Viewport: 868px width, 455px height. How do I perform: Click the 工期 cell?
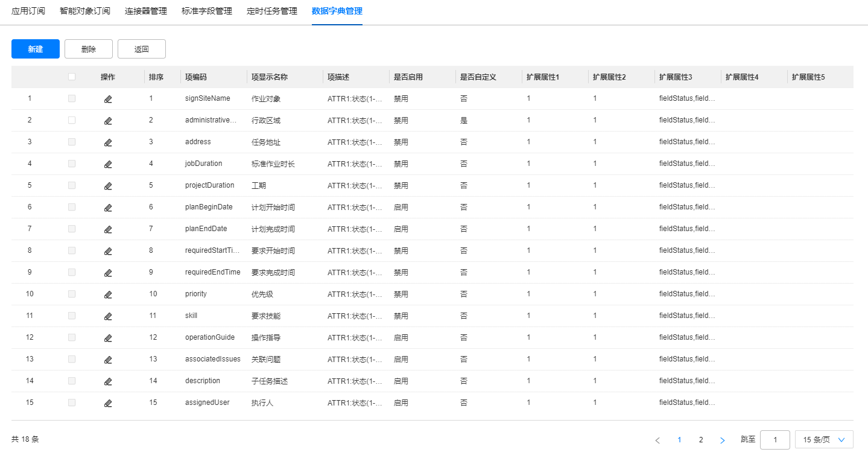coord(259,186)
